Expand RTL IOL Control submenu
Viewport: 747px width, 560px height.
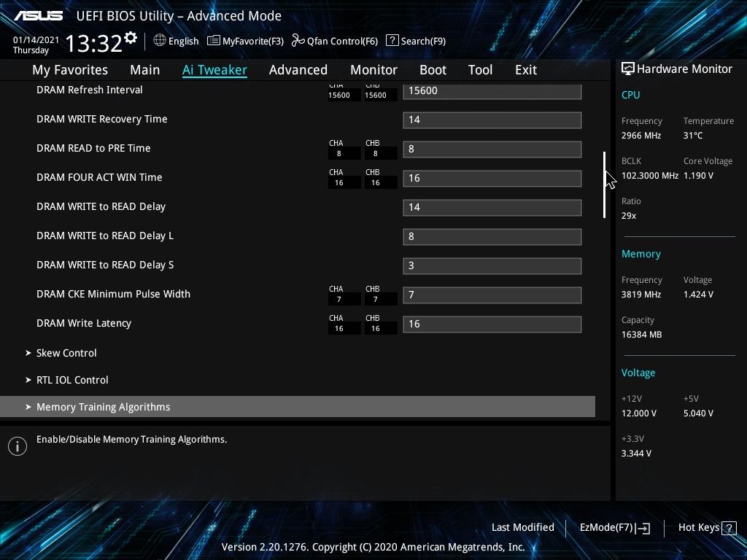[66, 380]
